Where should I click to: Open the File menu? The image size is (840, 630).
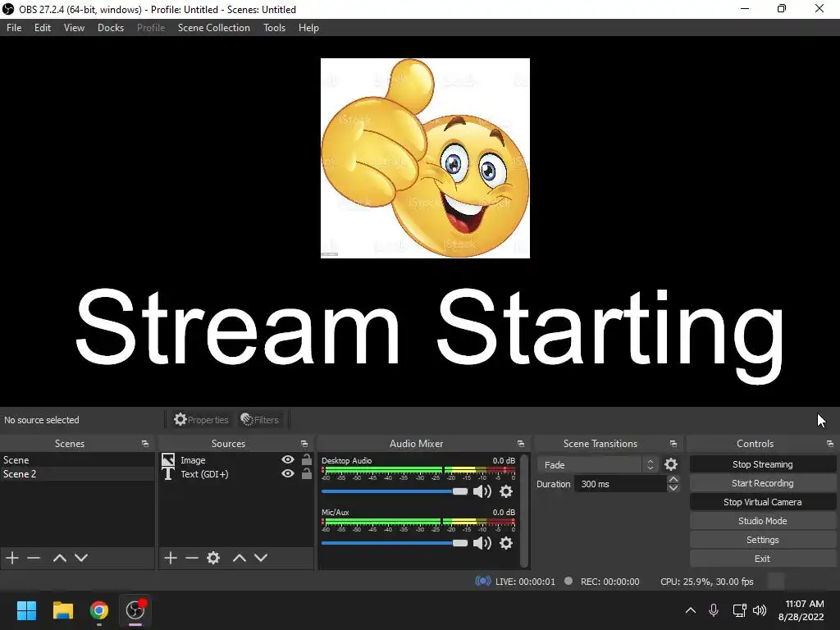tap(14, 28)
